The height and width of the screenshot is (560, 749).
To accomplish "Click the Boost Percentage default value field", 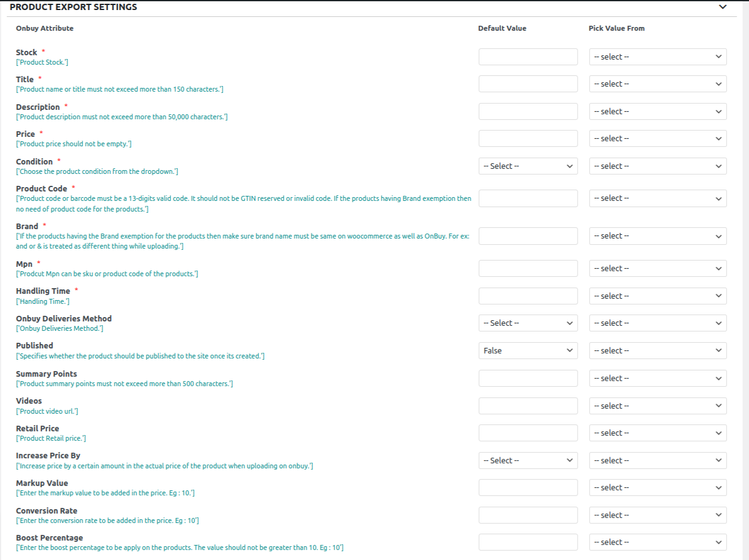I will (x=528, y=542).
